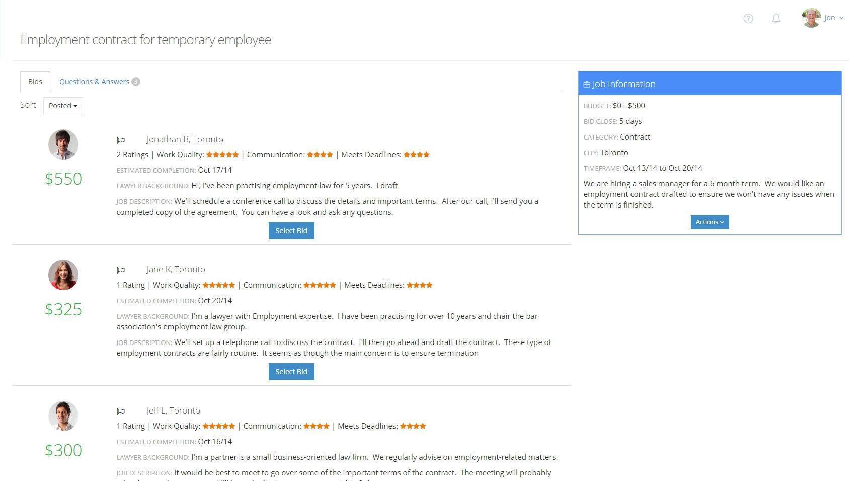Open Jeff L, Toronto profile name
The height and width of the screenshot is (481, 868).
173,410
